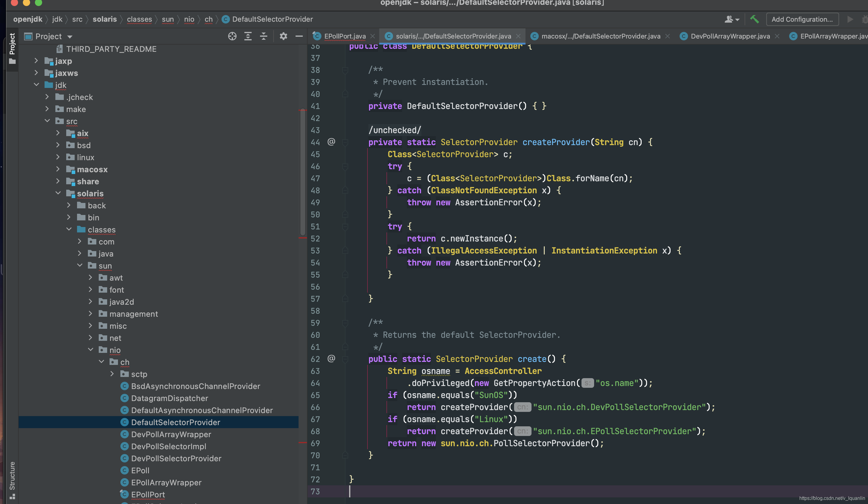The height and width of the screenshot is (504, 868).
Task: Collapse the classes folder
Action: click(69, 229)
